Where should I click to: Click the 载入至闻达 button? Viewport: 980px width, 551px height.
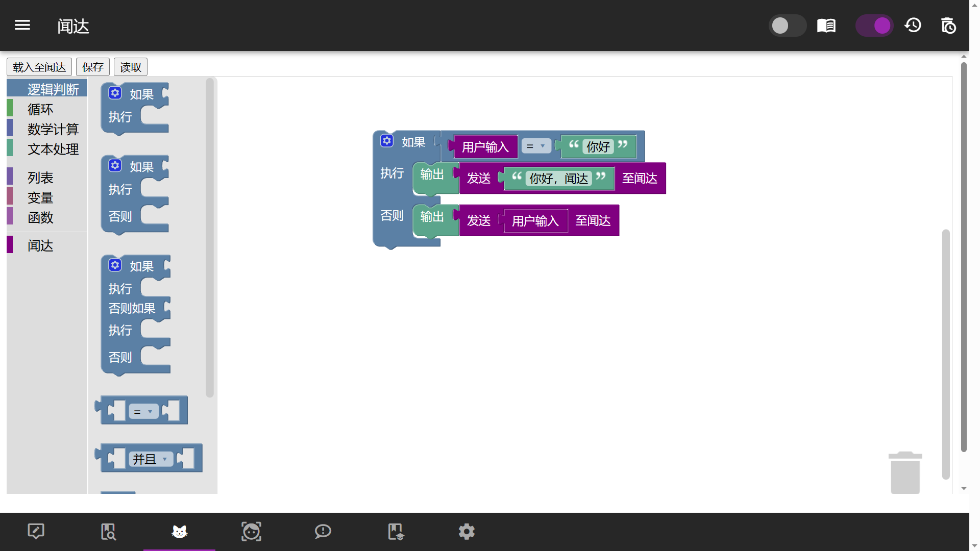click(39, 67)
